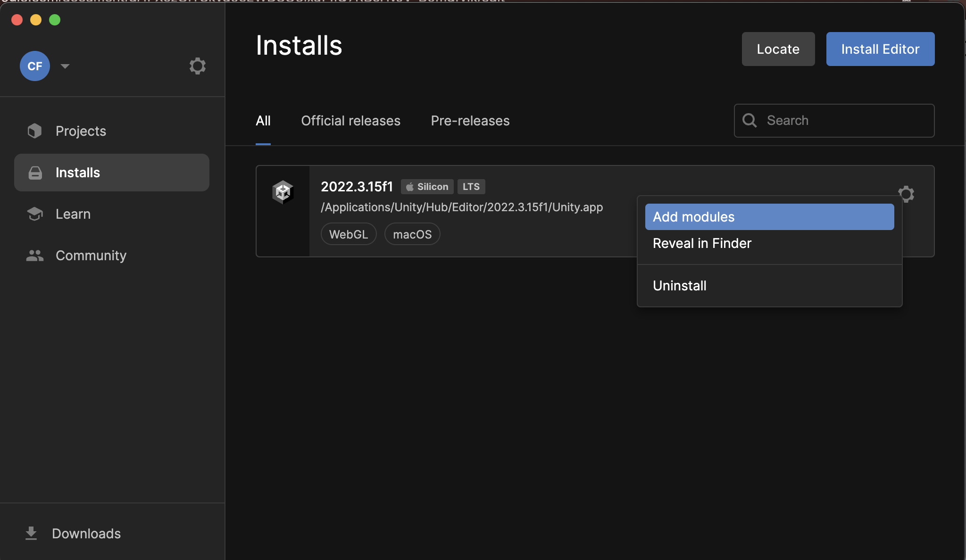The width and height of the screenshot is (966, 560).
Task: Select the Community section icon
Action: point(34,255)
